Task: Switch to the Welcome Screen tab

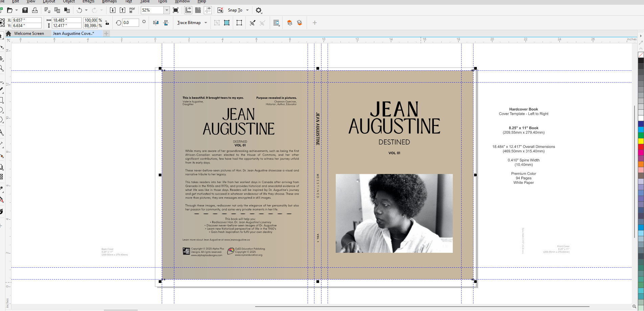Action: coord(29,34)
